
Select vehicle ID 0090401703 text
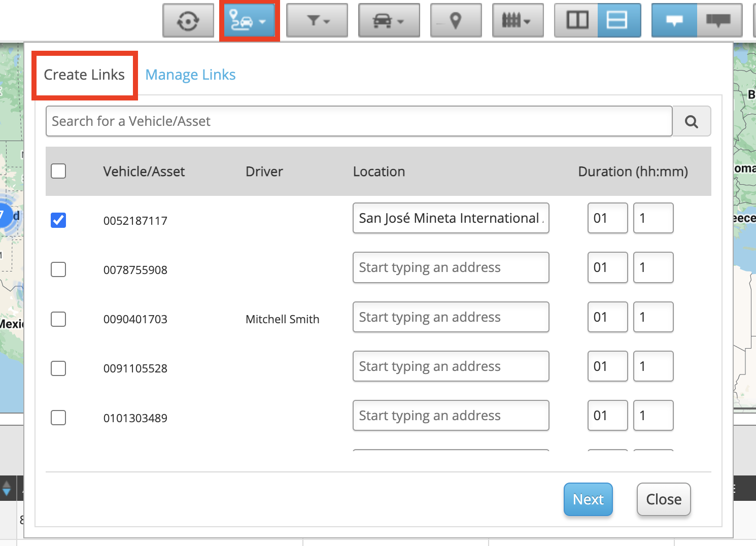(x=135, y=319)
